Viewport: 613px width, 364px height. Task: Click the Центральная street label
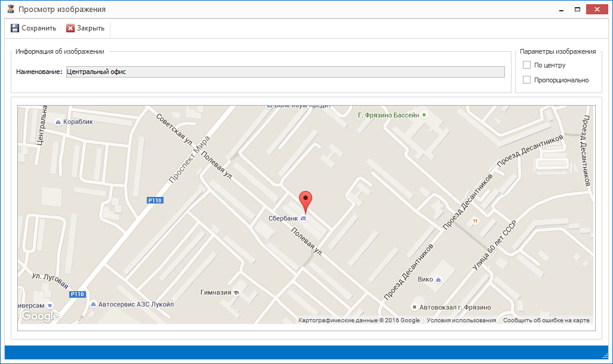[x=42, y=125]
